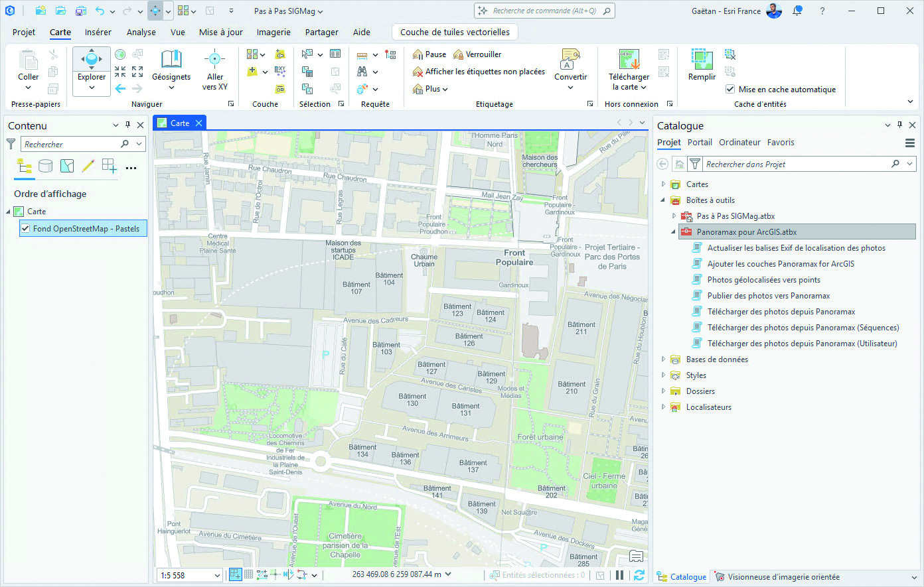Open the Projet menu

coord(24,32)
